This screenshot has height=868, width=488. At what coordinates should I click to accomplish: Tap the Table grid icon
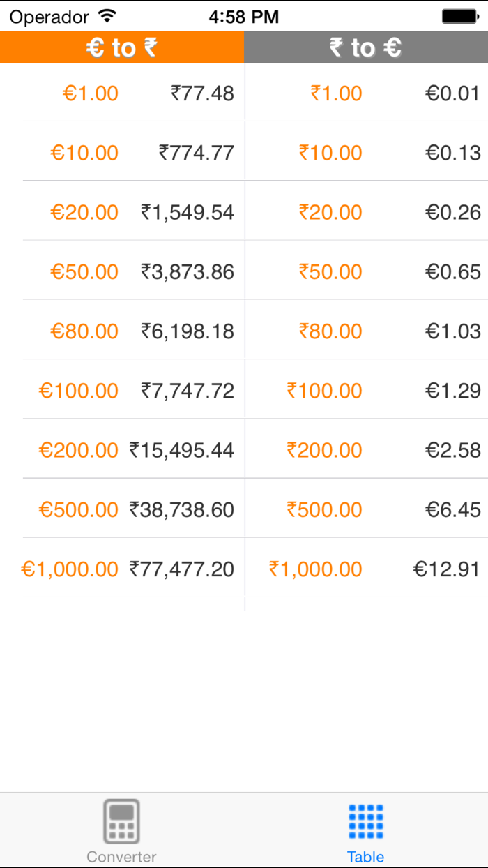pos(365,821)
